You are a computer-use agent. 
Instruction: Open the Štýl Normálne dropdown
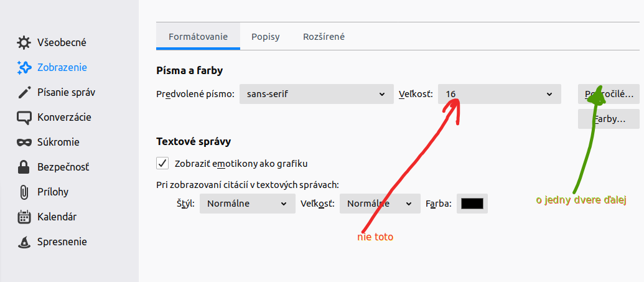tap(247, 204)
